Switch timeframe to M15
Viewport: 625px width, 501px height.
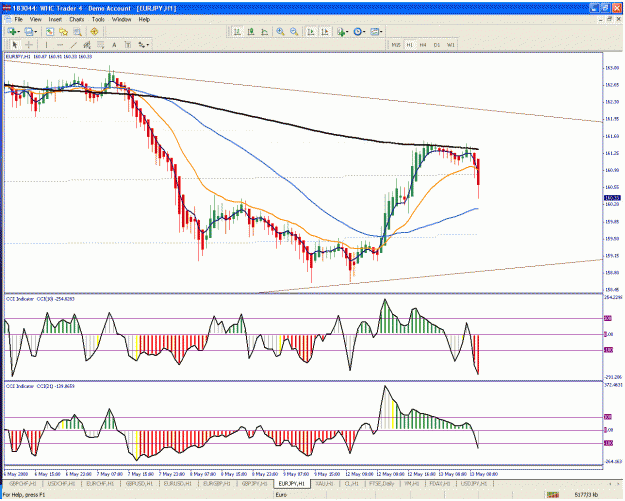[396, 45]
